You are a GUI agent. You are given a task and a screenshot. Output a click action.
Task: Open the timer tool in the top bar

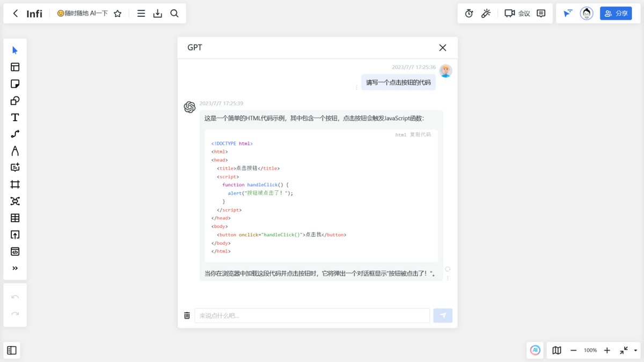[x=469, y=13]
